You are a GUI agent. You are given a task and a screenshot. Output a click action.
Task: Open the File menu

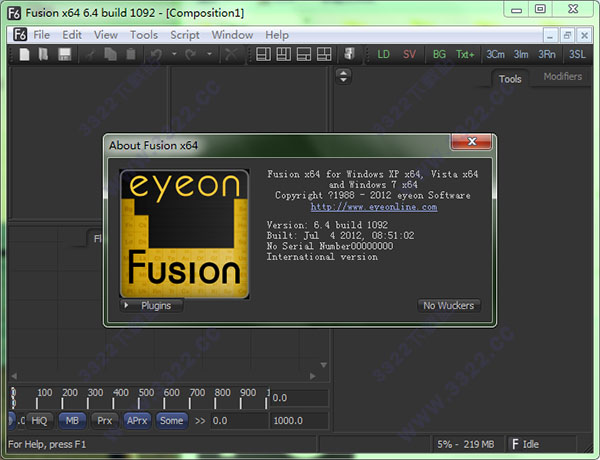click(41, 35)
